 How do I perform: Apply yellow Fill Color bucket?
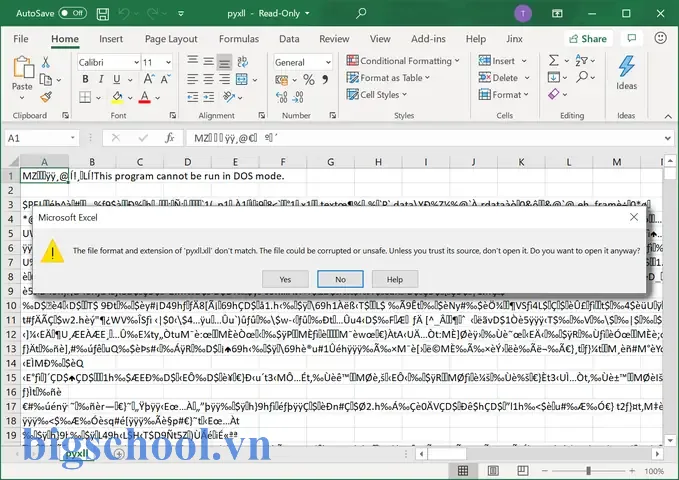pos(117,97)
